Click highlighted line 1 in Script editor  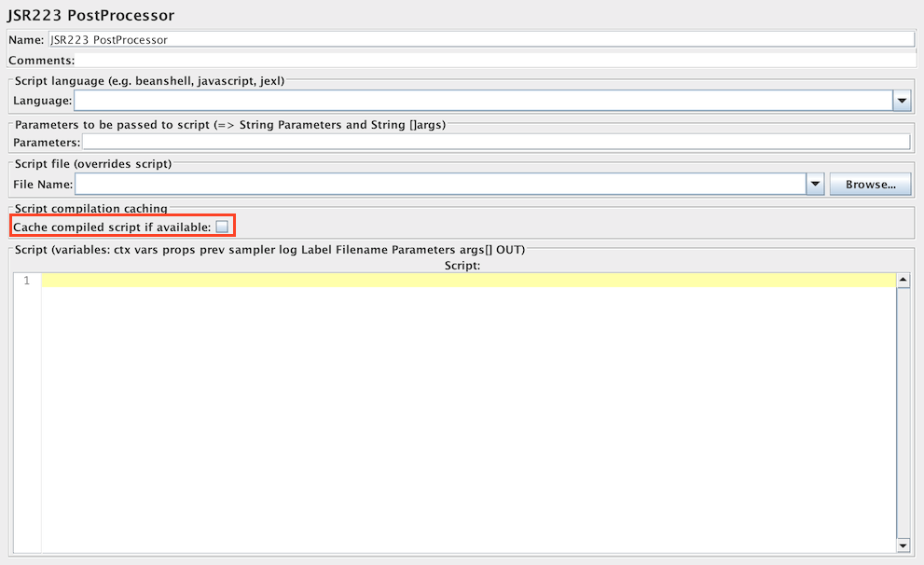click(468, 281)
